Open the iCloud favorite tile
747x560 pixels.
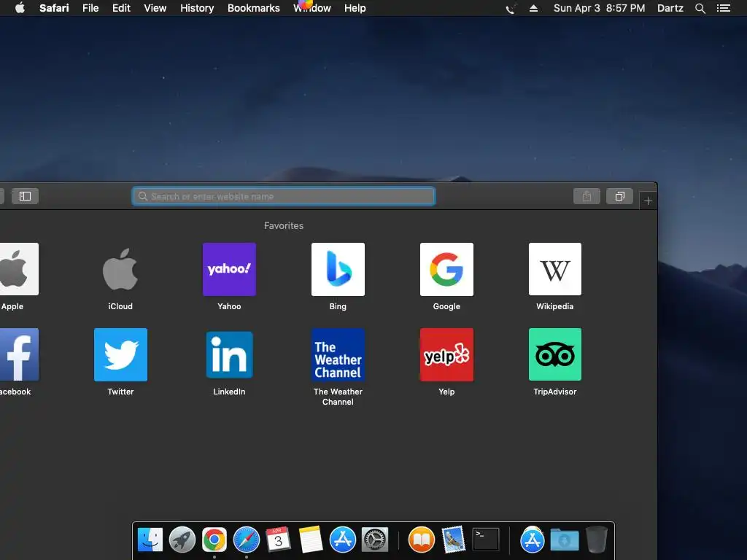(120, 269)
